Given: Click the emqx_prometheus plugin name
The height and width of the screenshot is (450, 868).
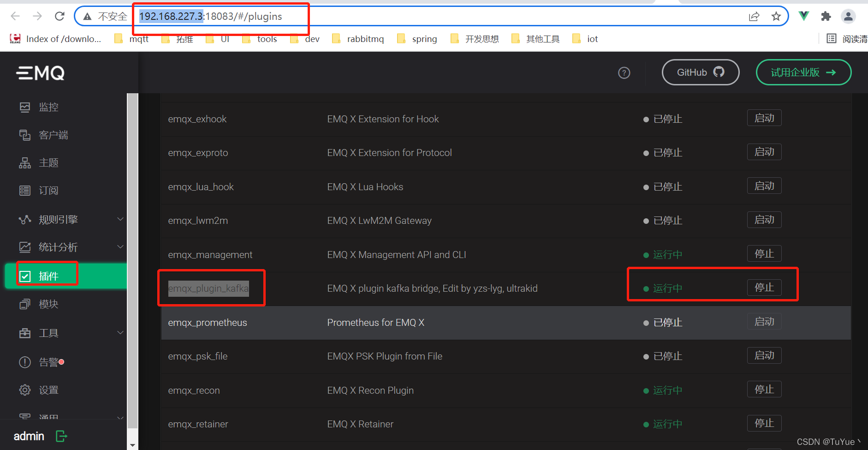Looking at the screenshot, I should 208,323.
